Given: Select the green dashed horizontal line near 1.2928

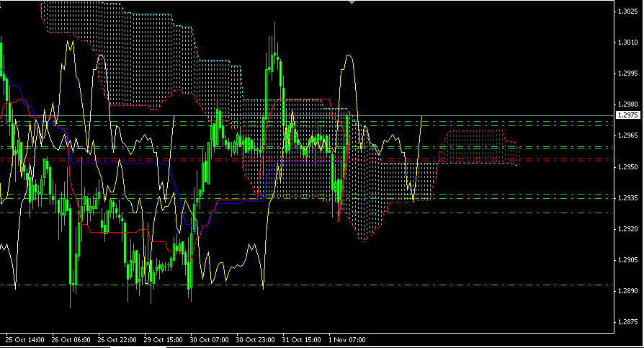Looking at the screenshot, I should point(306,213).
